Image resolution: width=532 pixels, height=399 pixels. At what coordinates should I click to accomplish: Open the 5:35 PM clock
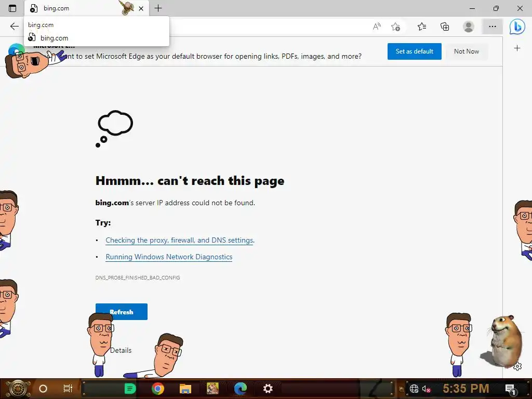tap(465, 389)
